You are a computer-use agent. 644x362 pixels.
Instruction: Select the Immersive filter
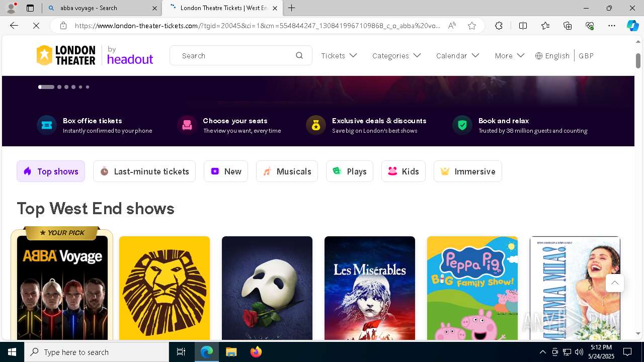coord(468,171)
